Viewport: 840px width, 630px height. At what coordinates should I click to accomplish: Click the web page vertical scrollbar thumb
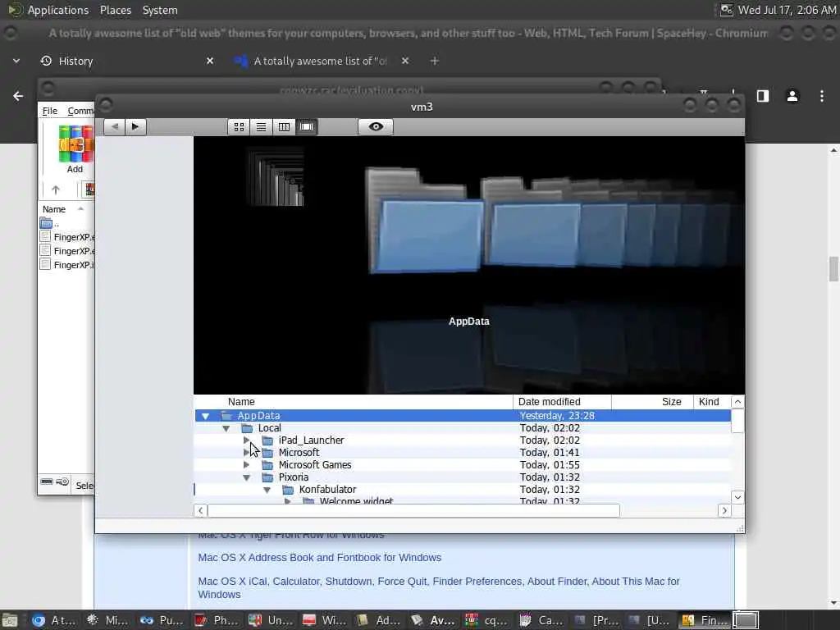tap(833, 269)
